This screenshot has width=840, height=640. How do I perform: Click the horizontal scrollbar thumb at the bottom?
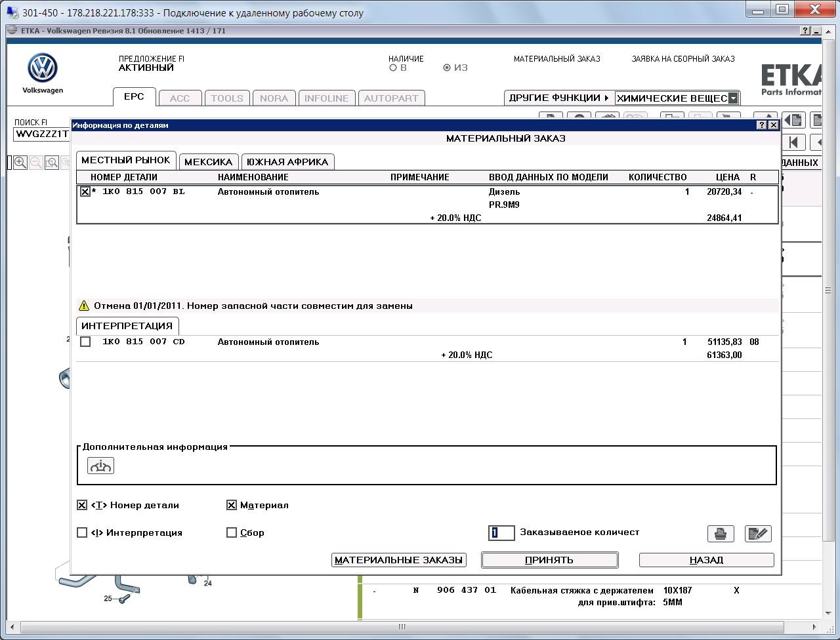[x=402, y=628]
